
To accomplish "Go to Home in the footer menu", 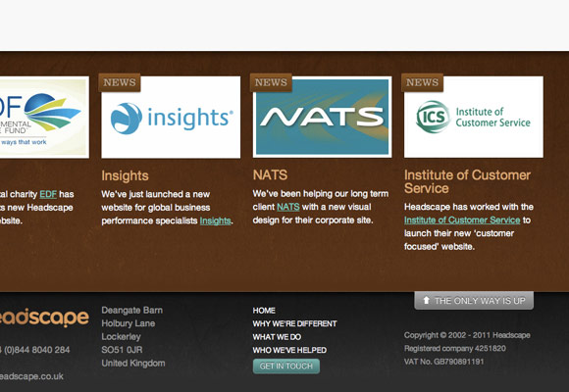I will (x=264, y=311).
